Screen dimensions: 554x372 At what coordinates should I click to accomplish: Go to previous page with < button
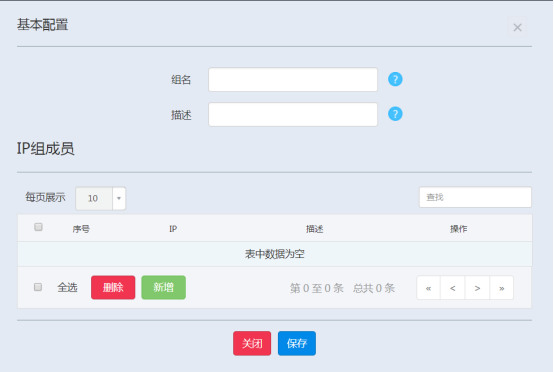click(453, 288)
